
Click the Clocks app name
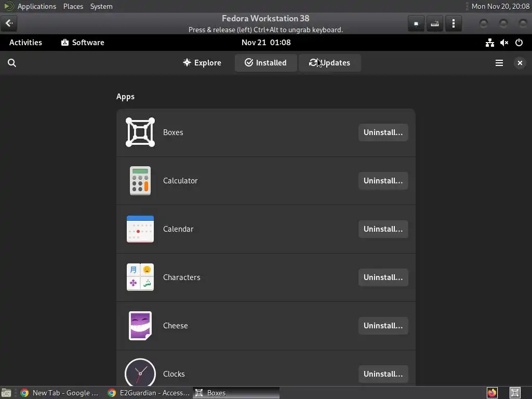(x=174, y=374)
